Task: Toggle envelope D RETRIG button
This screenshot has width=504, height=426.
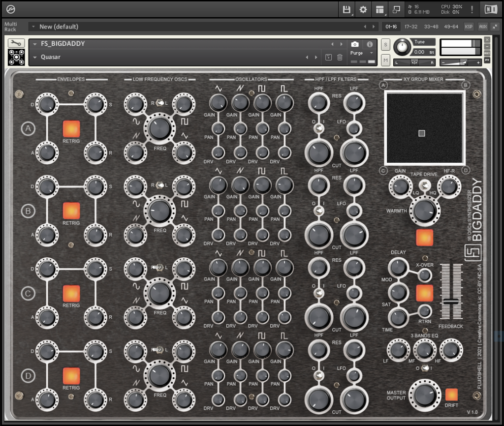Action: click(71, 375)
